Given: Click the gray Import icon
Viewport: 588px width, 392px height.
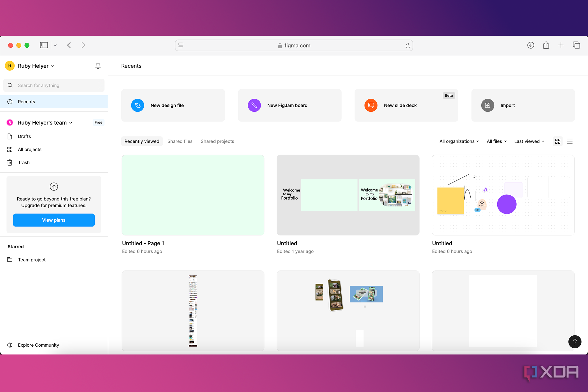Looking at the screenshot, I should 487,106.
